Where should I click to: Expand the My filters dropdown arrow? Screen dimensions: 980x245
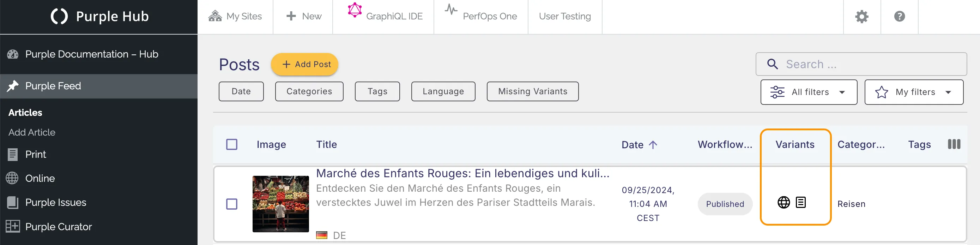click(x=948, y=92)
